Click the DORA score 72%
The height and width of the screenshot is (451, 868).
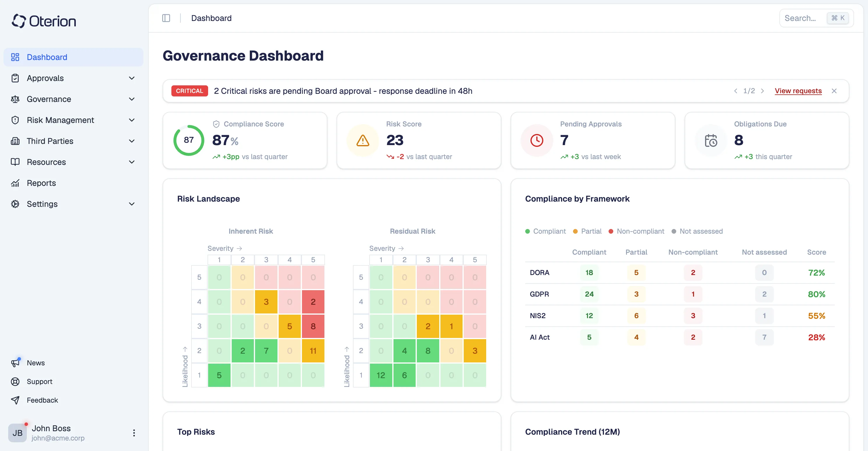click(x=816, y=272)
